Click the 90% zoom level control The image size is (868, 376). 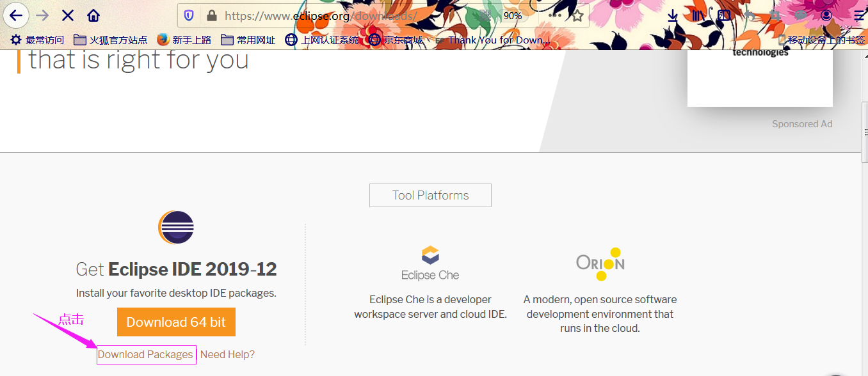tap(512, 15)
